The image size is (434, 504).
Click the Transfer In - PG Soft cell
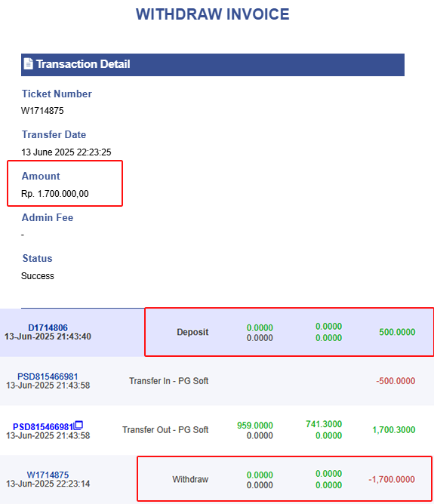tap(169, 381)
